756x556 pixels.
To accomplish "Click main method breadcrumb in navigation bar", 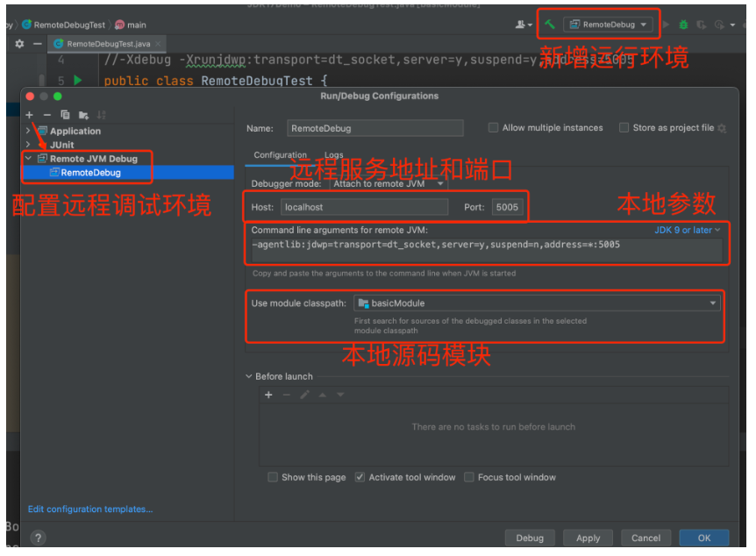I will [131, 25].
